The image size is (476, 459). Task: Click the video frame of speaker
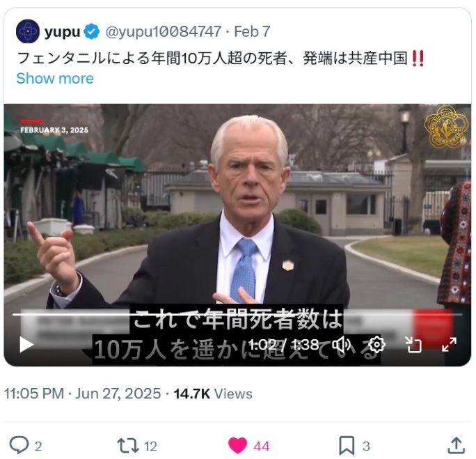[x=237, y=207]
